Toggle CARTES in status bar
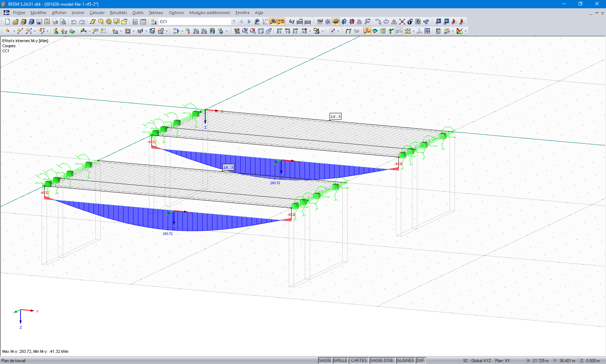The height and width of the screenshot is (364, 606). [359, 360]
